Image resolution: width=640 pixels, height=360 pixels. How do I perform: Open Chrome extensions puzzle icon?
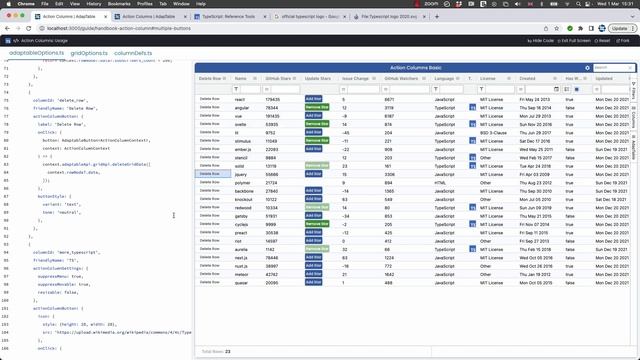(x=580, y=29)
